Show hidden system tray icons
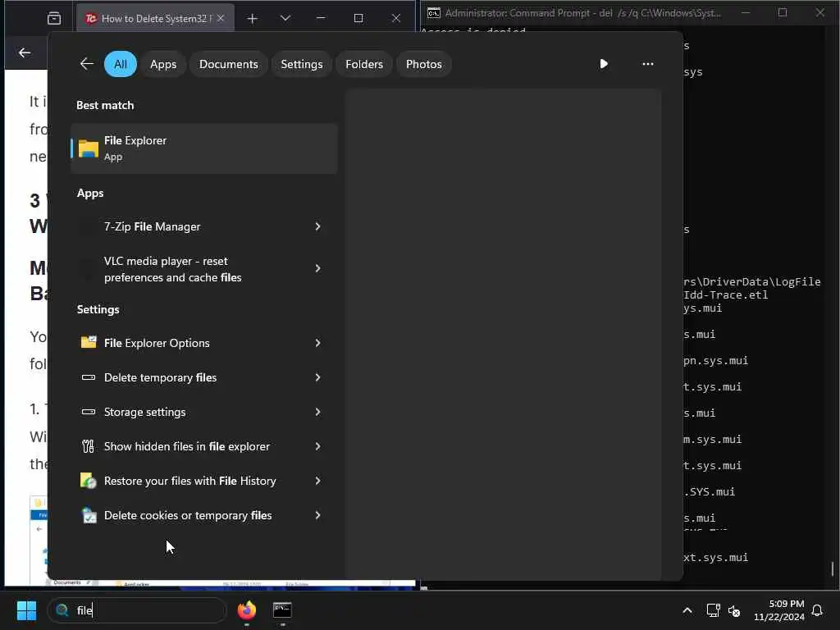The image size is (840, 630). pyautogui.click(x=687, y=610)
